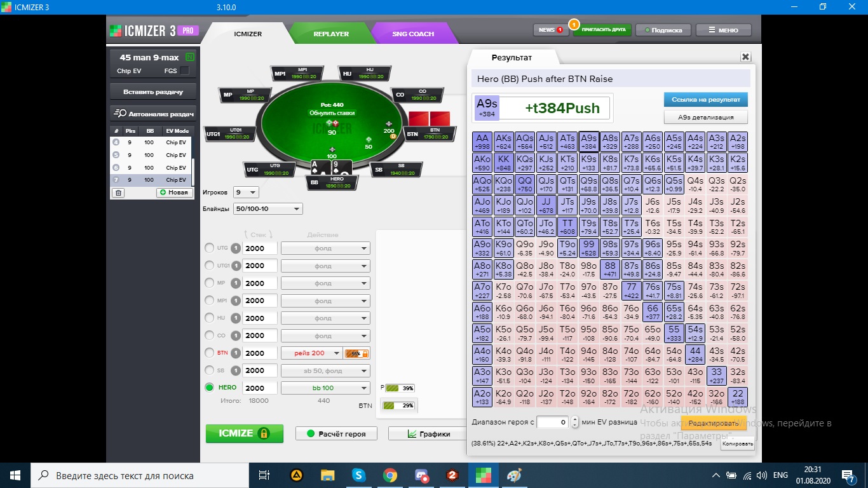
Task: Click the Автоанализ раздач magnifier button
Action: tap(153, 114)
